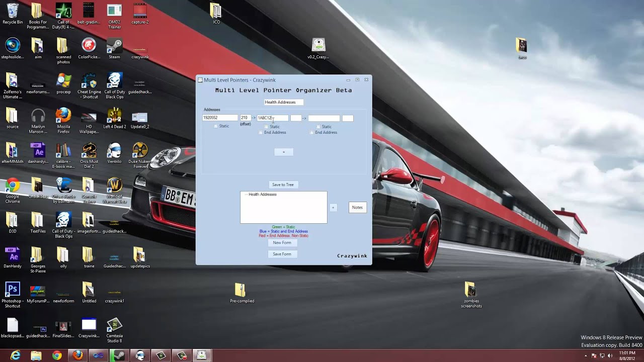Check Static under the first address
Image resolution: width=644 pixels, height=362 pixels.
coord(216,126)
